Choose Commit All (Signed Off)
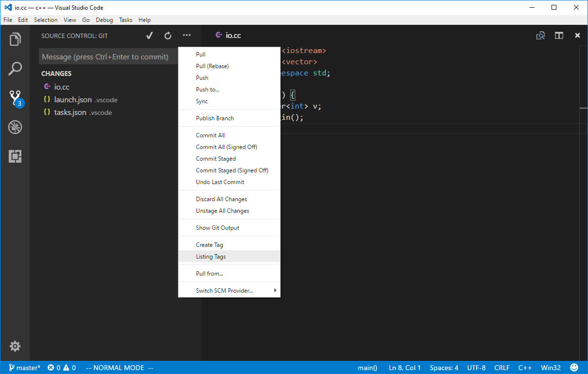588x374 pixels. [x=229, y=147]
